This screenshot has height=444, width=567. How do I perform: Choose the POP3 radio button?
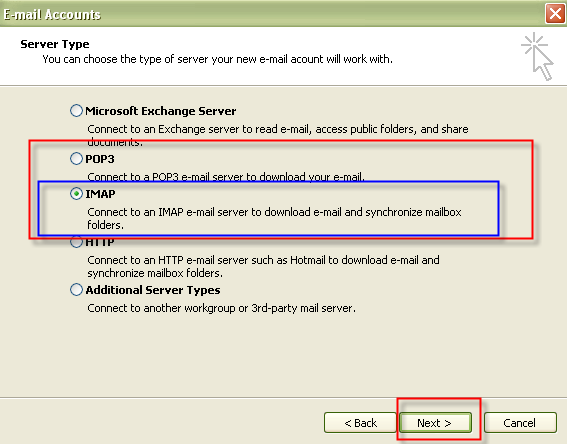[x=76, y=158]
